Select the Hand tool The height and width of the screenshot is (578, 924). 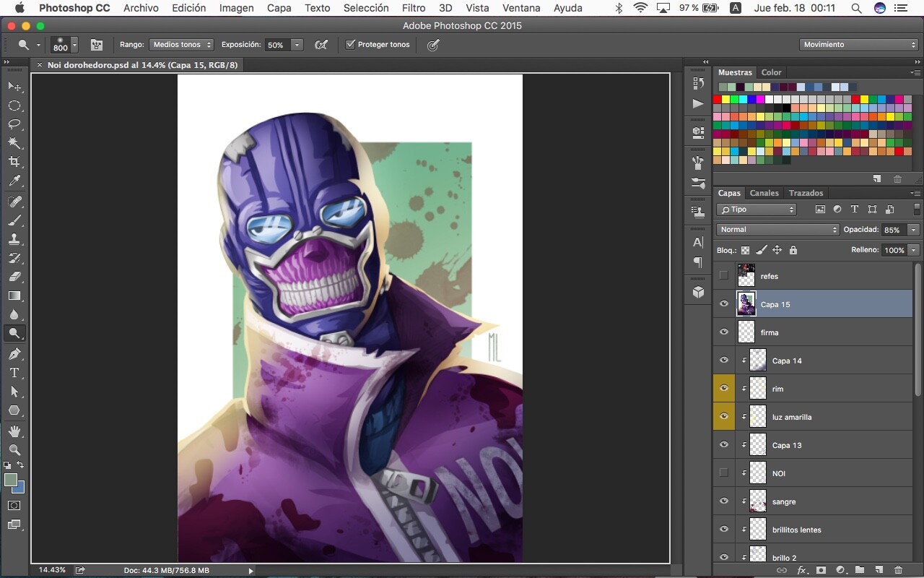point(14,431)
